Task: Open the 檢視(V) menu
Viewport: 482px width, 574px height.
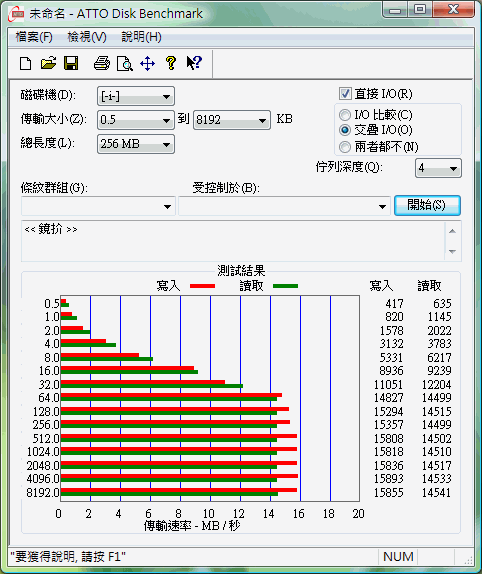Action: click(x=87, y=37)
